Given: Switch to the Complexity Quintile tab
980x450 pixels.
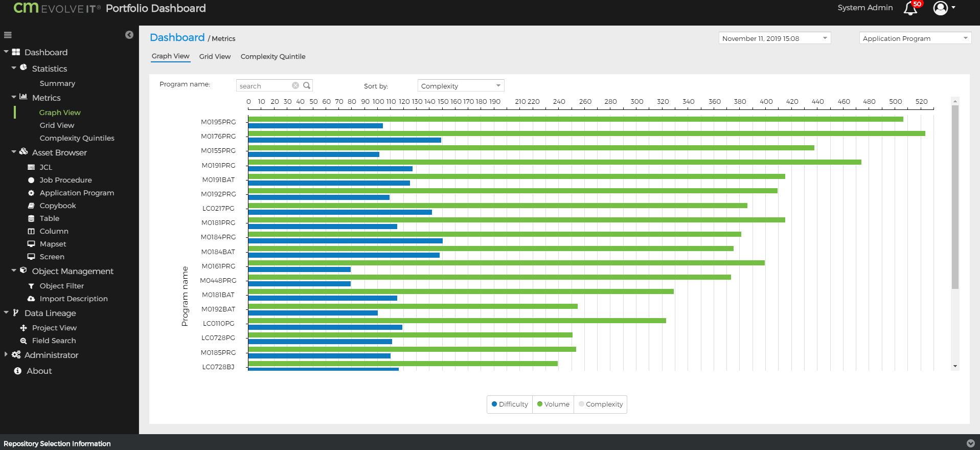Looking at the screenshot, I should pyautogui.click(x=273, y=56).
